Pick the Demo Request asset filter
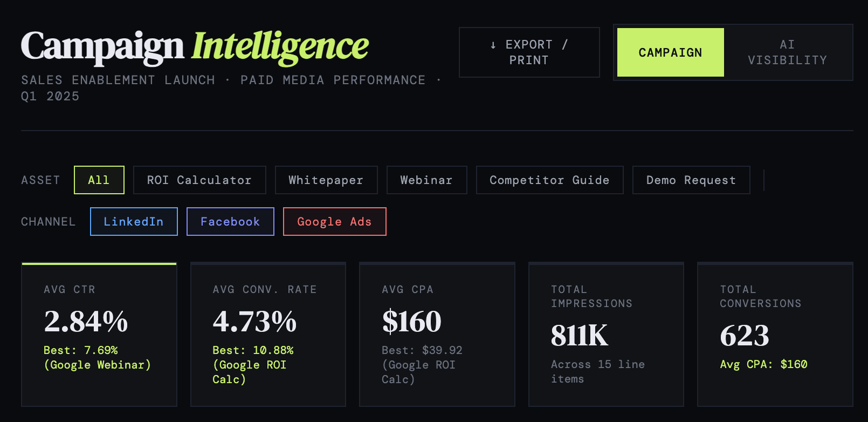 tap(691, 180)
